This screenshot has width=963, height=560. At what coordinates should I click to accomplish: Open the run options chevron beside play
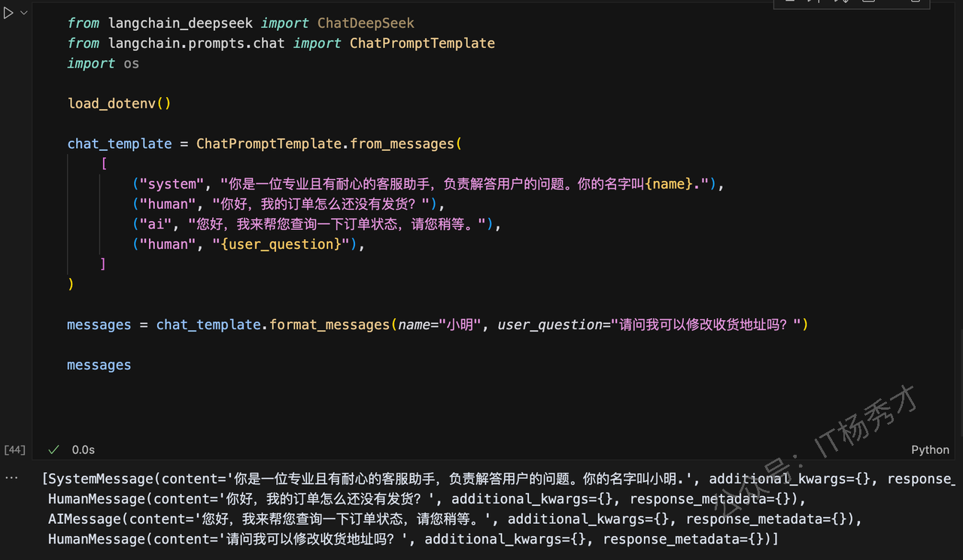[x=24, y=14]
